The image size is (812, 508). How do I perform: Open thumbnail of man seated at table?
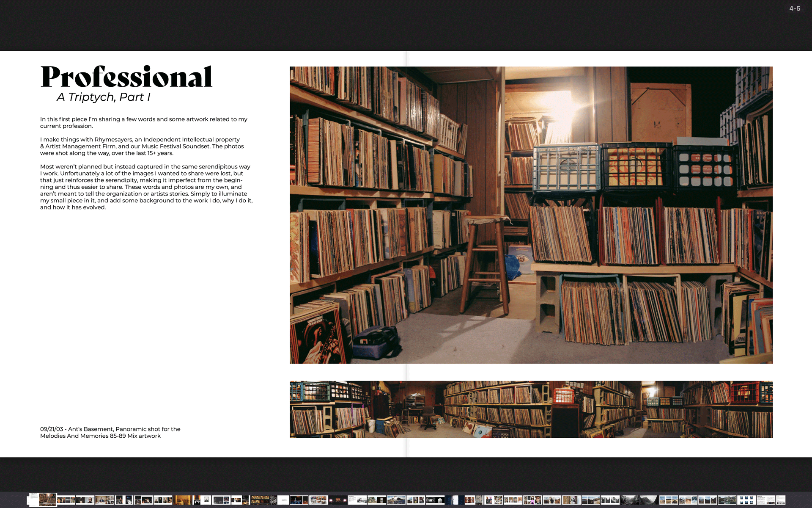[101, 500]
